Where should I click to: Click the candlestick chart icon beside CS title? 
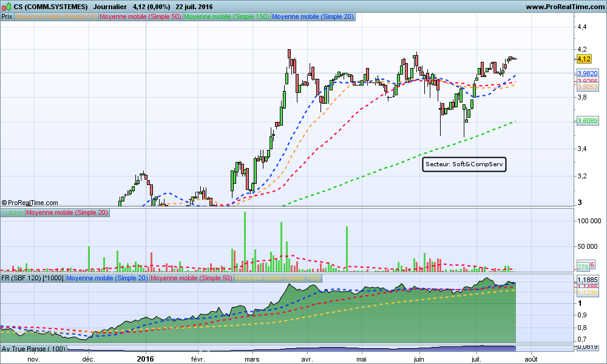[x=6, y=7]
